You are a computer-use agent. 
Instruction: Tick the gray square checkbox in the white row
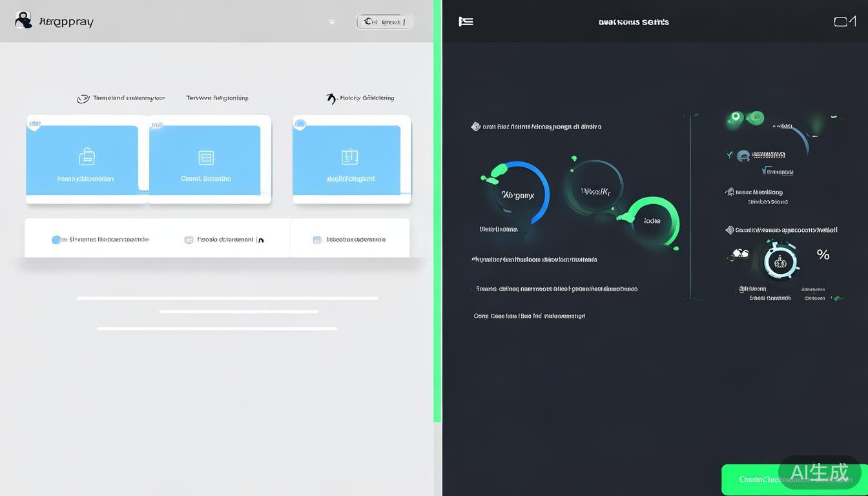point(189,240)
